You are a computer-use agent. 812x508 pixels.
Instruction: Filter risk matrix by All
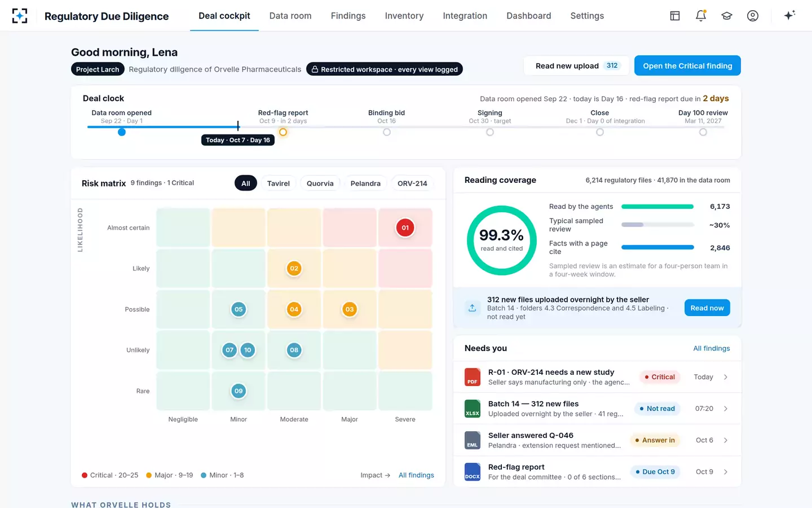(246, 183)
